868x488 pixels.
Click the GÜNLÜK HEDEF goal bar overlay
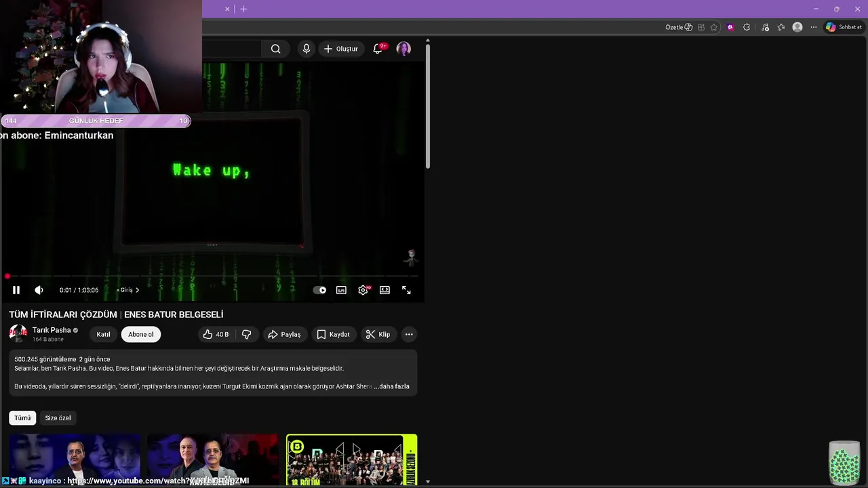tap(96, 121)
